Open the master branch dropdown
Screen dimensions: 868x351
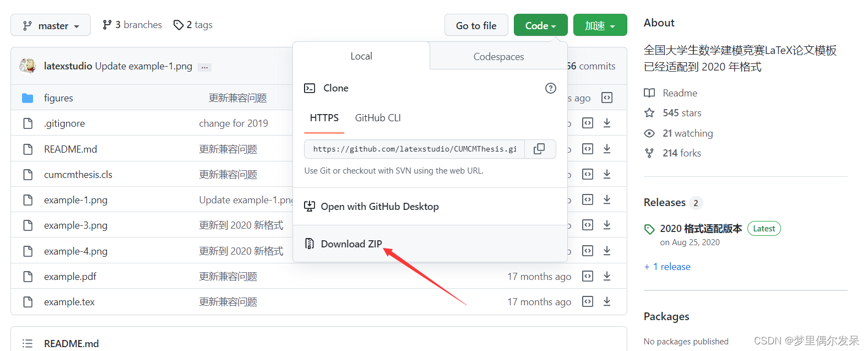click(51, 25)
